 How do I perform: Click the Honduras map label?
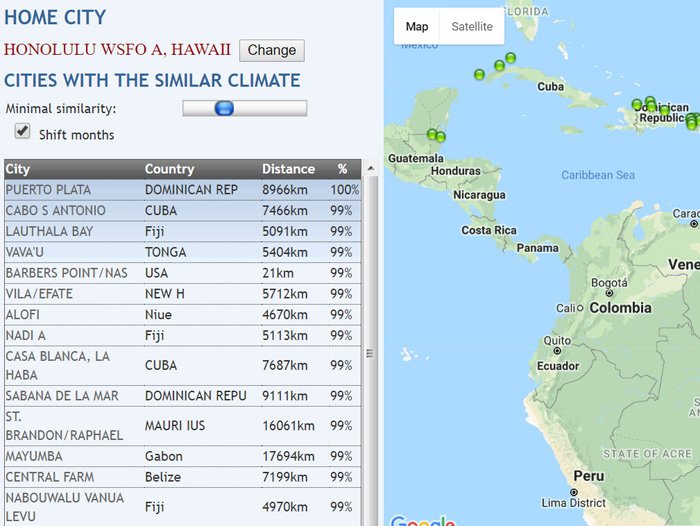pyautogui.click(x=456, y=171)
